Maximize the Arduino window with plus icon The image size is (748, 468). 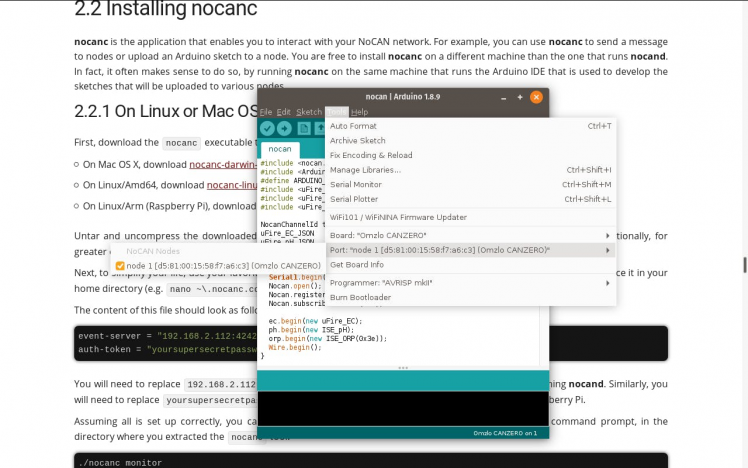coord(520,97)
